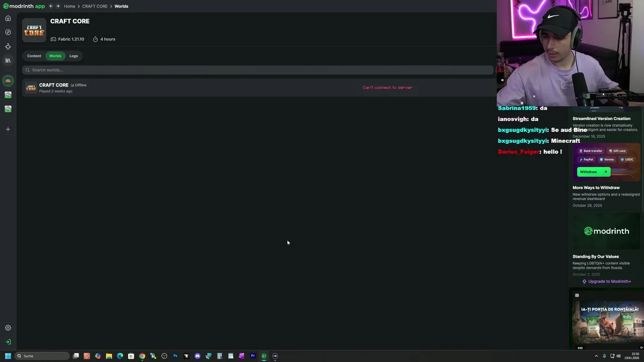
Task: Show hidden system tray icons
Action: pos(597,356)
